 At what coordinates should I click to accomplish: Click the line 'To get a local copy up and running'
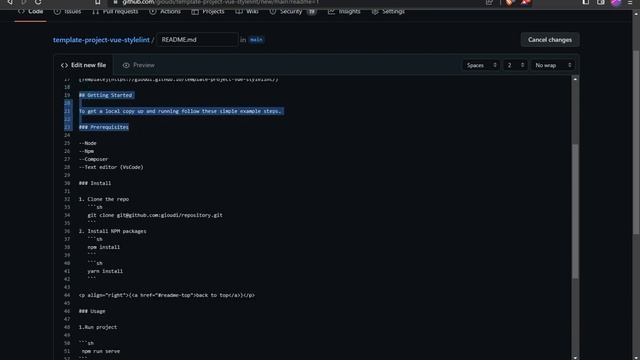click(180, 111)
